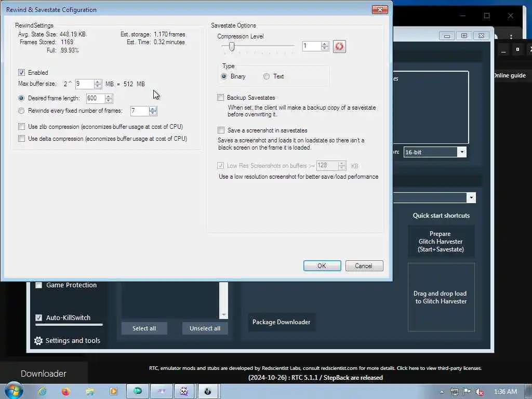Toggle the Auto-KillSwitch checkbox
The image size is (532, 399).
38,317
